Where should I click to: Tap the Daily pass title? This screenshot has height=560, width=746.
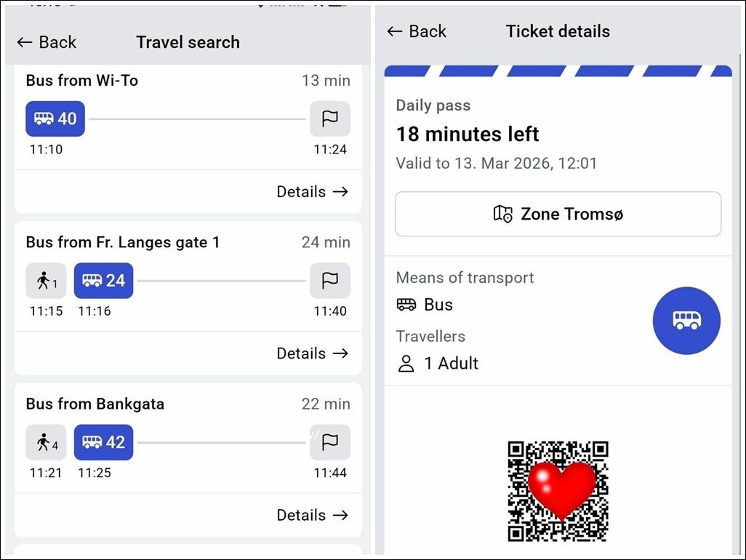tap(433, 105)
